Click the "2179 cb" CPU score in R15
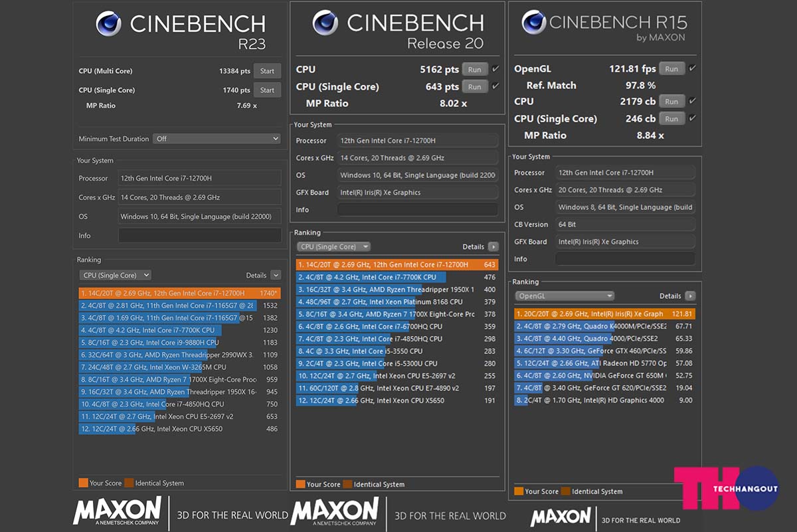Image resolution: width=797 pixels, height=532 pixels. point(637,101)
